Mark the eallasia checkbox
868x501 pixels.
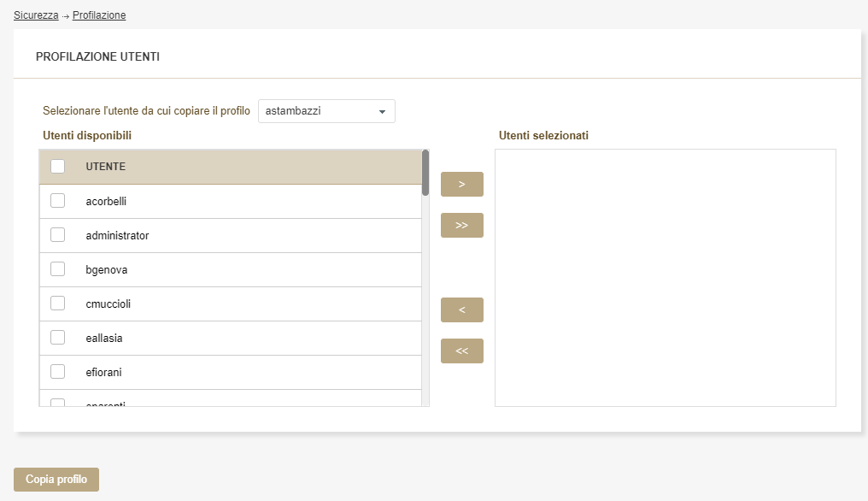[58, 338]
